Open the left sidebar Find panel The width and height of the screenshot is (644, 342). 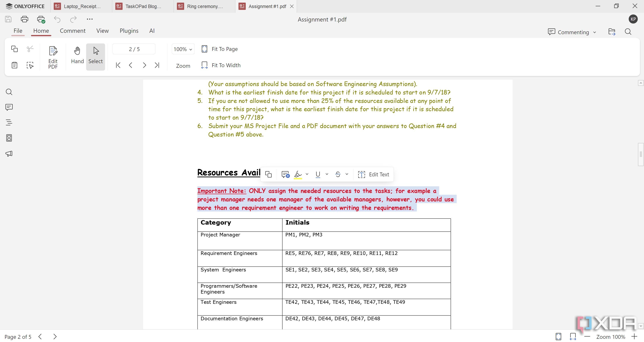[9, 92]
